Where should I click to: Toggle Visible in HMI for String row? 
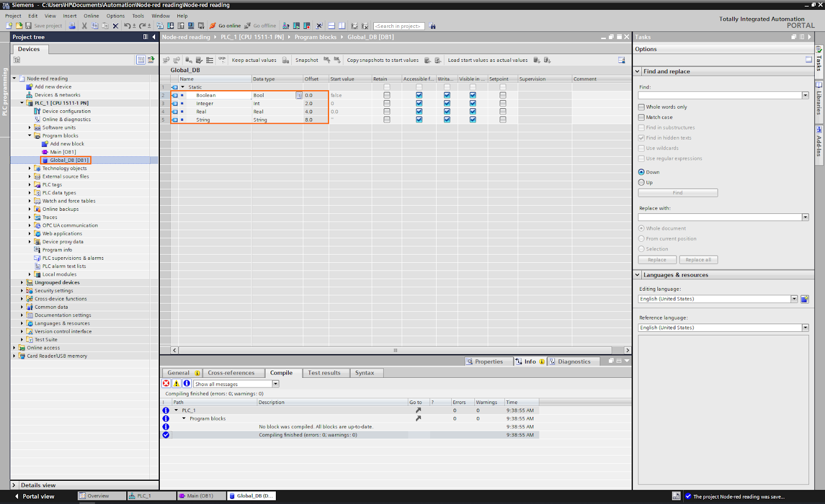pyautogui.click(x=473, y=120)
